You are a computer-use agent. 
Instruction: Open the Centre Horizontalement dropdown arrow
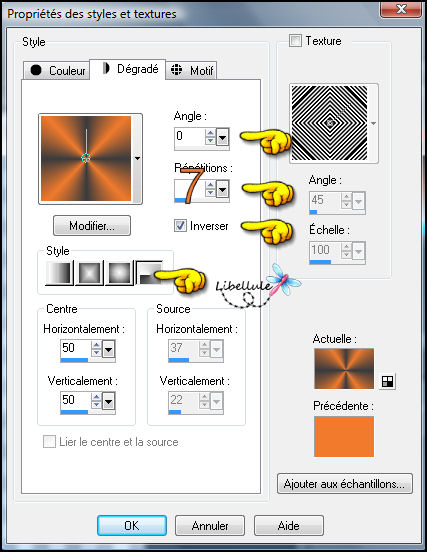(108, 350)
